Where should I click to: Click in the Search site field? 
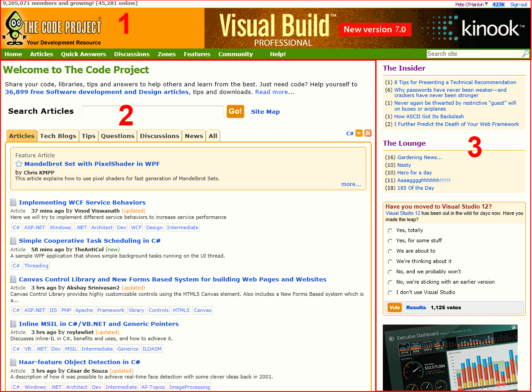(474, 53)
